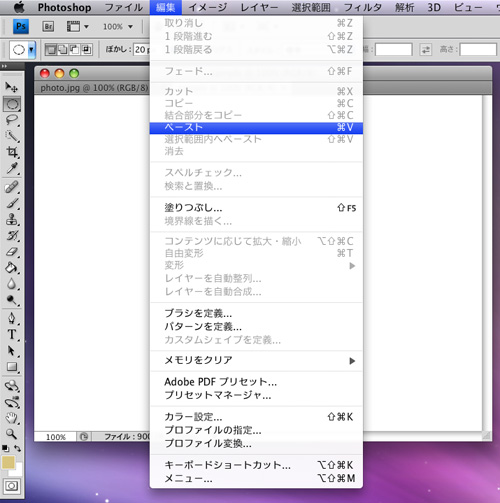Select the Magic Wand tool

pyautogui.click(x=12, y=136)
